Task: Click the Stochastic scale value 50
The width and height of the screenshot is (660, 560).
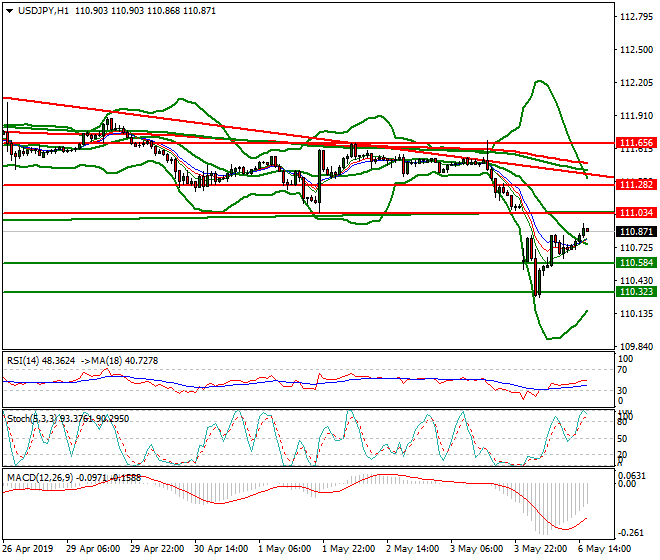Action: [x=623, y=439]
